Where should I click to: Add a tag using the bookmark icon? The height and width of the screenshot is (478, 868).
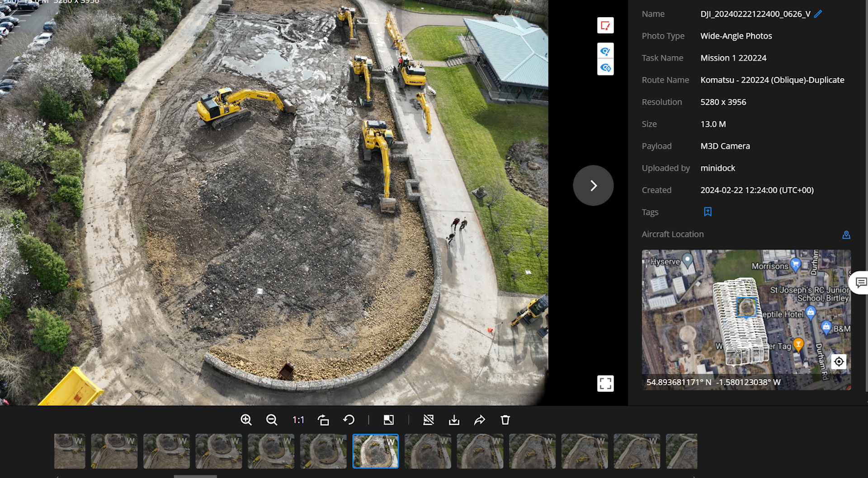[708, 212]
